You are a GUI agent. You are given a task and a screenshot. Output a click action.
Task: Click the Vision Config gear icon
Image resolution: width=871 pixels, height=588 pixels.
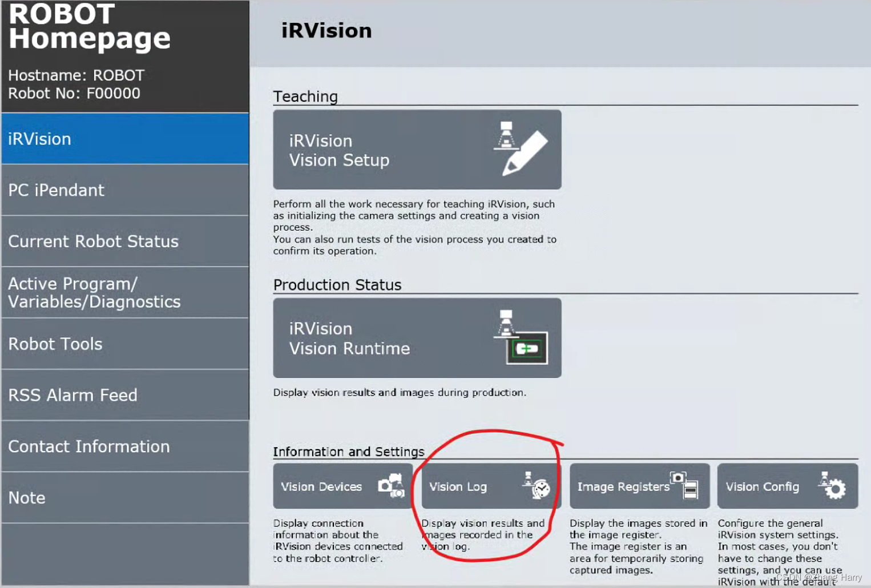pos(832,485)
